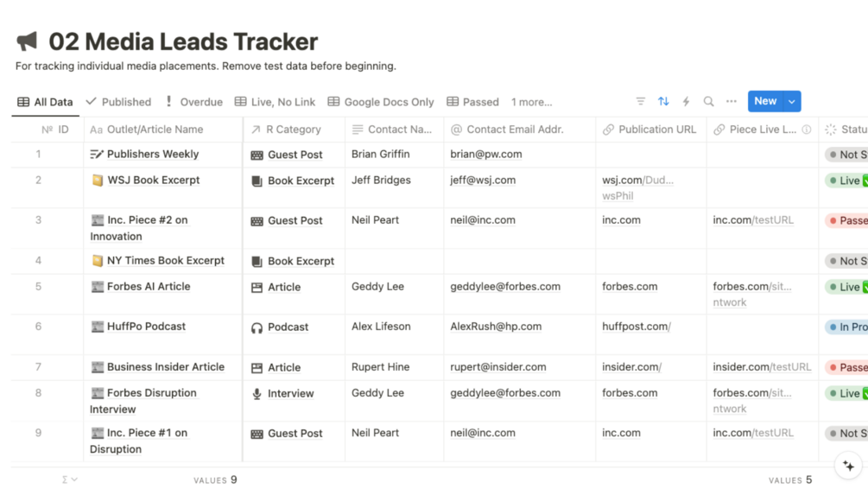Viewport: 868px width, 489px height.
Task: Open the search magnifier icon
Action: (708, 102)
